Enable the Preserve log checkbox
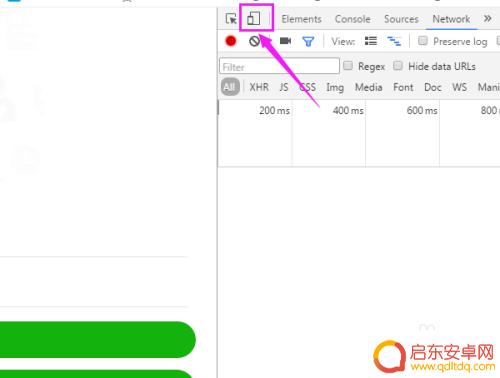This screenshot has height=378, width=500. coord(423,41)
